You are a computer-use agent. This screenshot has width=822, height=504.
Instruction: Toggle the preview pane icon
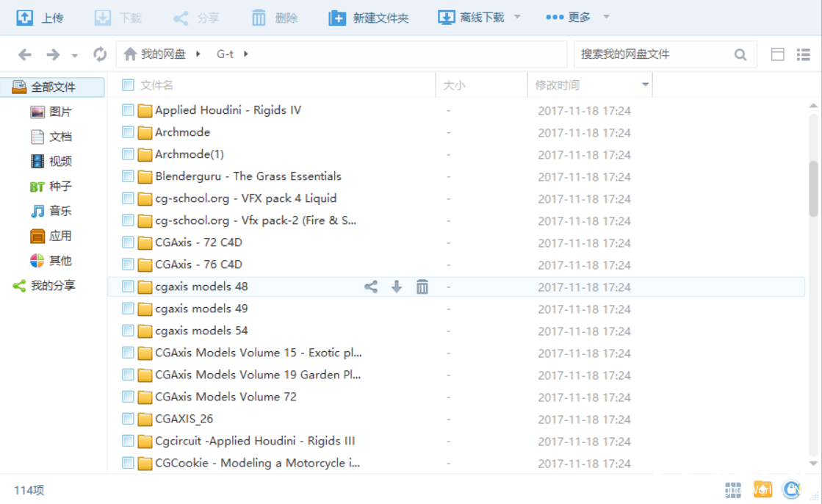click(777, 54)
